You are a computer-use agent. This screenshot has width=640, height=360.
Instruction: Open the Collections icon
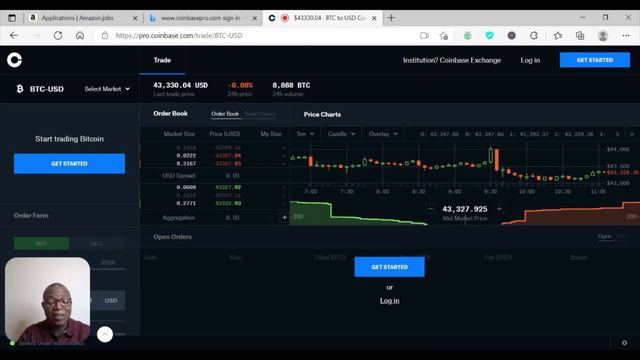(580, 36)
